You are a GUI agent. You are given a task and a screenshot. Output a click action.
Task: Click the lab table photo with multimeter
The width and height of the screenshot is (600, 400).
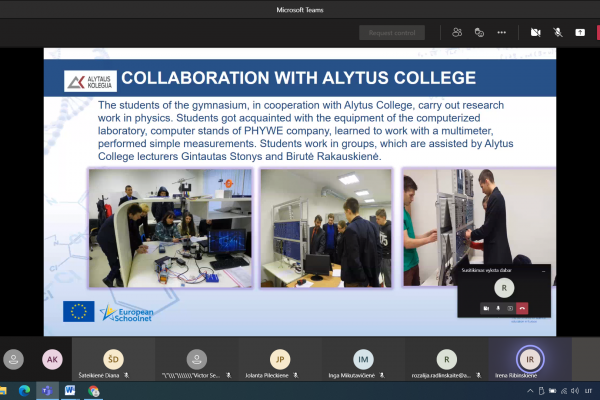pos(170,228)
